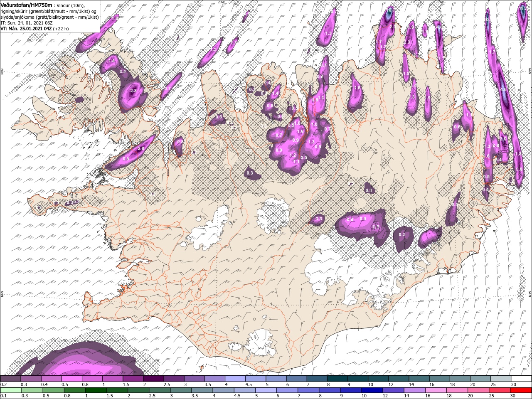532x399 pixels.
Task: Click the deep navy 10–12 rain swatch
Action: click(372, 390)
